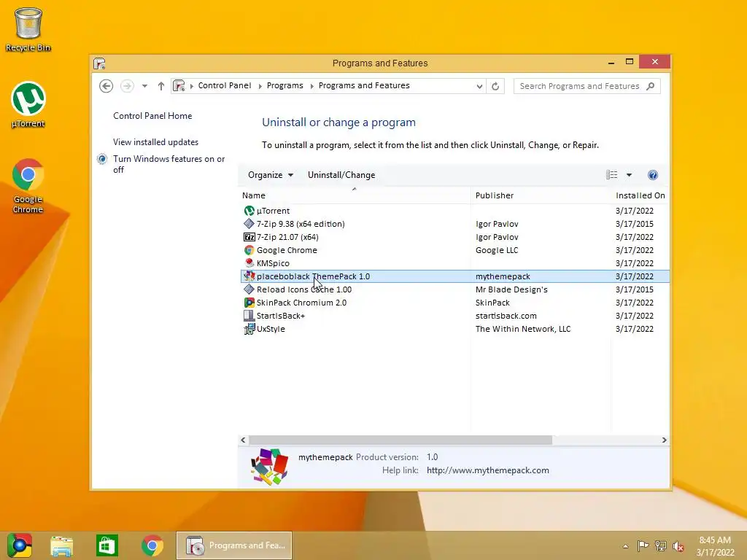
Task: Open the view options dropdown arrow
Action: point(629,175)
